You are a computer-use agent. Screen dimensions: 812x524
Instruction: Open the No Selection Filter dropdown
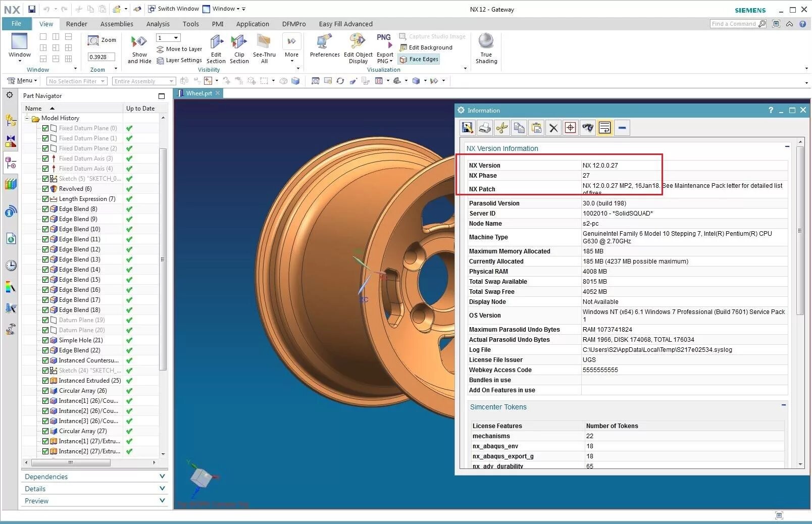[x=77, y=81]
